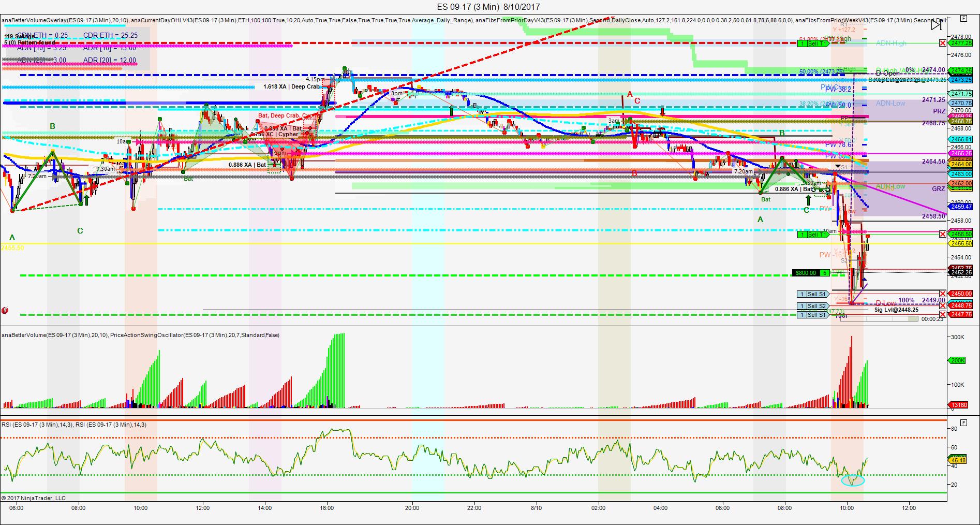The height and width of the screenshot is (525, 980).
Task: Cancel the Sell T1 order at 2477.25
Action: pyautogui.click(x=943, y=43)
